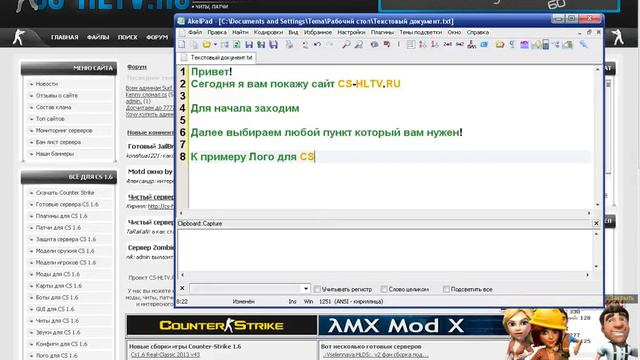Click the Undo arrow icon
Screen dimensions: 640x360
click(x=317, y=44)
